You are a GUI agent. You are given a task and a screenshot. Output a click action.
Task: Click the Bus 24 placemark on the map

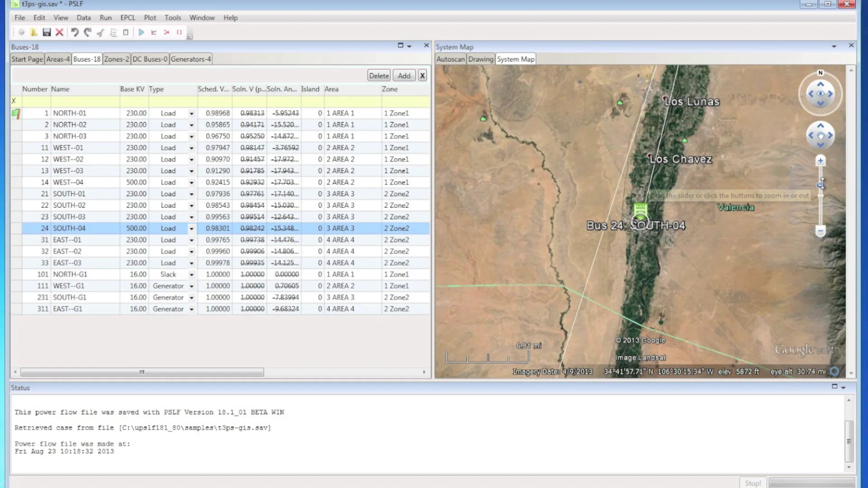tap(640, 211)
